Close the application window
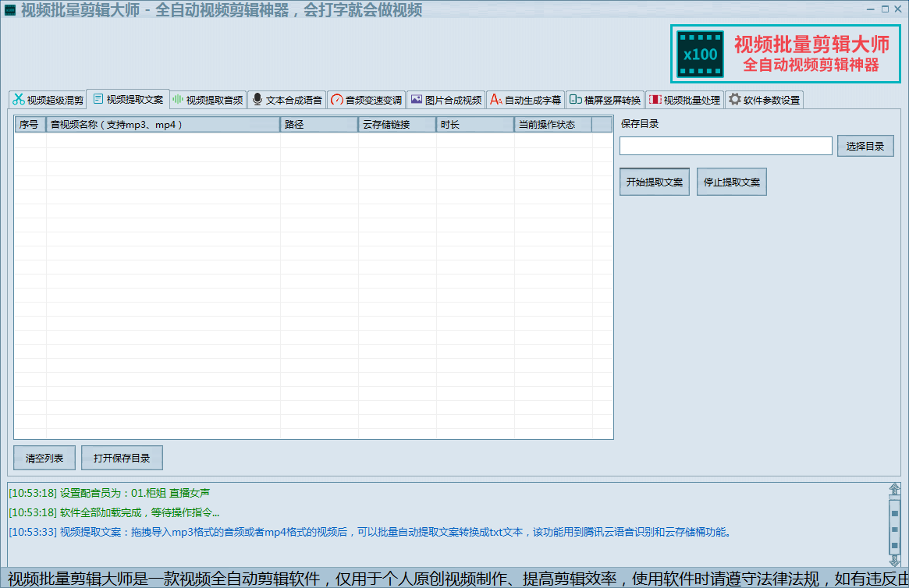This screenshot has width=909, height=588. click(898, 9)
